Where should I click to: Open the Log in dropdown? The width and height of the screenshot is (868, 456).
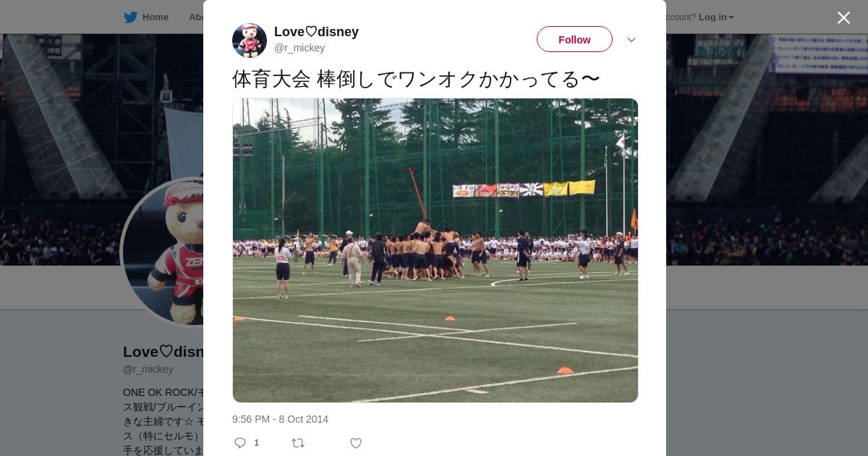click(716, 17)
